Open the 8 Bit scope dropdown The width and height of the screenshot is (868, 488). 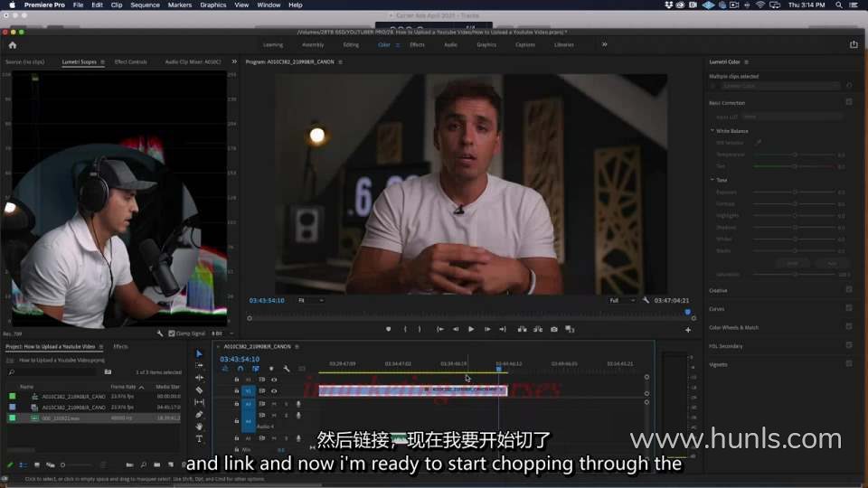click(222, 333)
